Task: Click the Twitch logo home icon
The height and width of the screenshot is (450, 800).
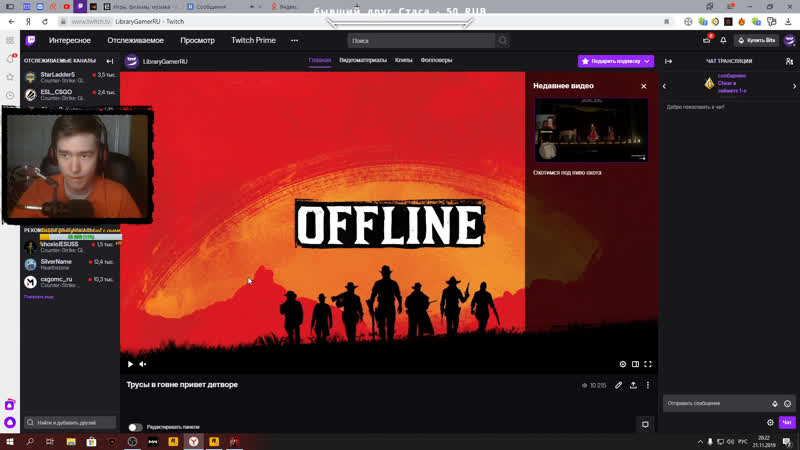Action: 31,40
